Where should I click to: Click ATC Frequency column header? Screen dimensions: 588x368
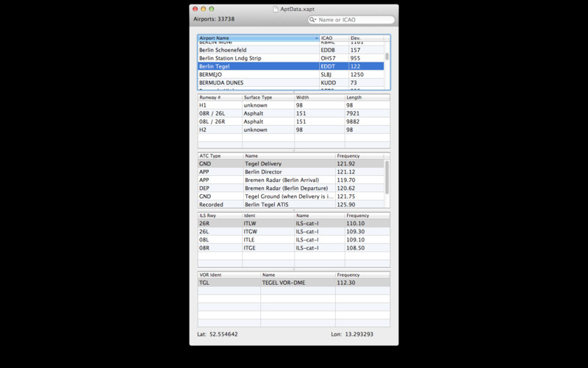pyautogui.click(x=359, y=156)
